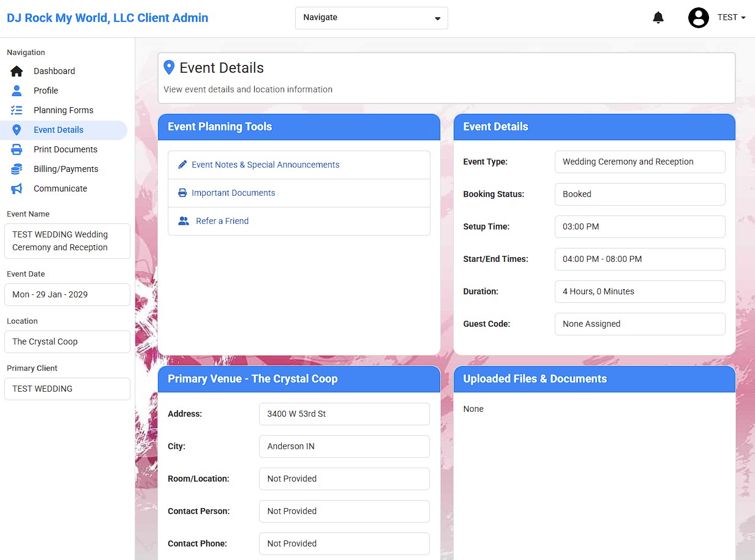Screen dimensions: 755x560
Task: Click the Primary Client box TEST WEDDING
Action: 67,389
